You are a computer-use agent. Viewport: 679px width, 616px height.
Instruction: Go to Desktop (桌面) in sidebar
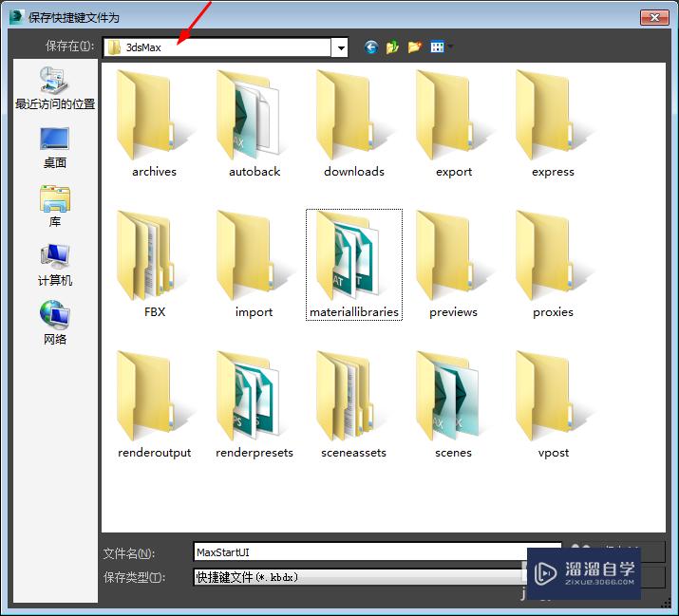pos(55,148)
